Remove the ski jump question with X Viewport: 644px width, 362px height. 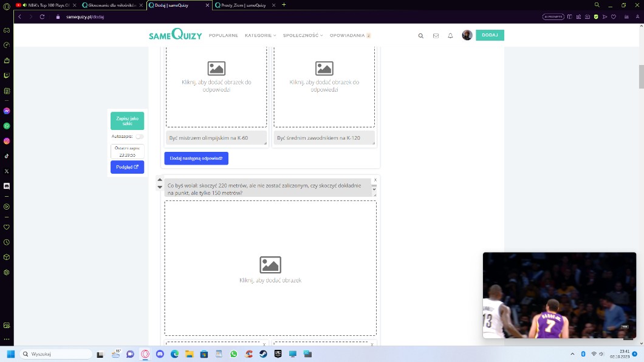click(375, 180)
